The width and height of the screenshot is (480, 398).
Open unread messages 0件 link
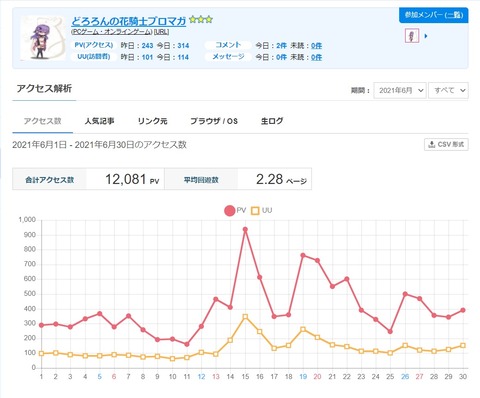pyautogui.click(x=316, y=57)
